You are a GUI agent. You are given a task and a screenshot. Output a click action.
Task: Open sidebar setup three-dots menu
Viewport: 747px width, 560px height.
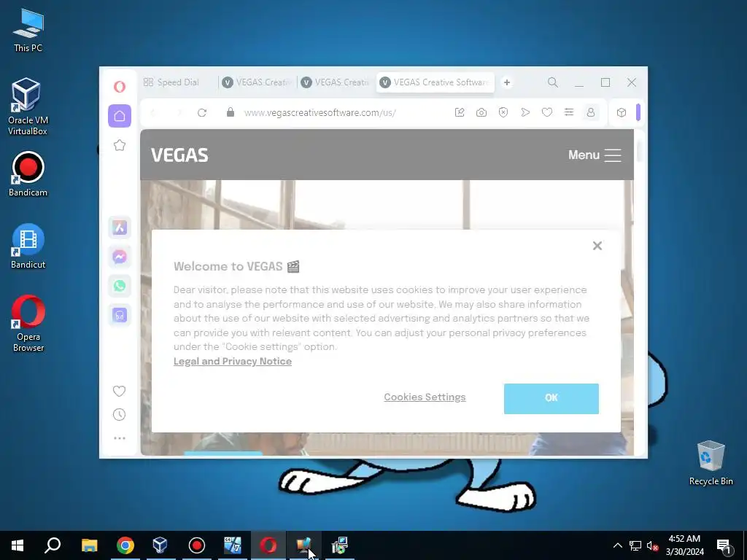click(x=120, y=438)
